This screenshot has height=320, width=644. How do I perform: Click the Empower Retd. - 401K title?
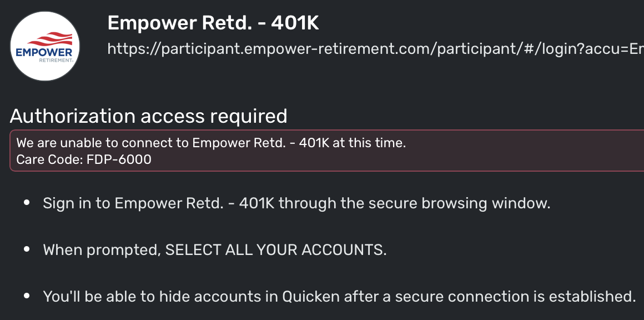pyautogui.click(x=213, y=23)
